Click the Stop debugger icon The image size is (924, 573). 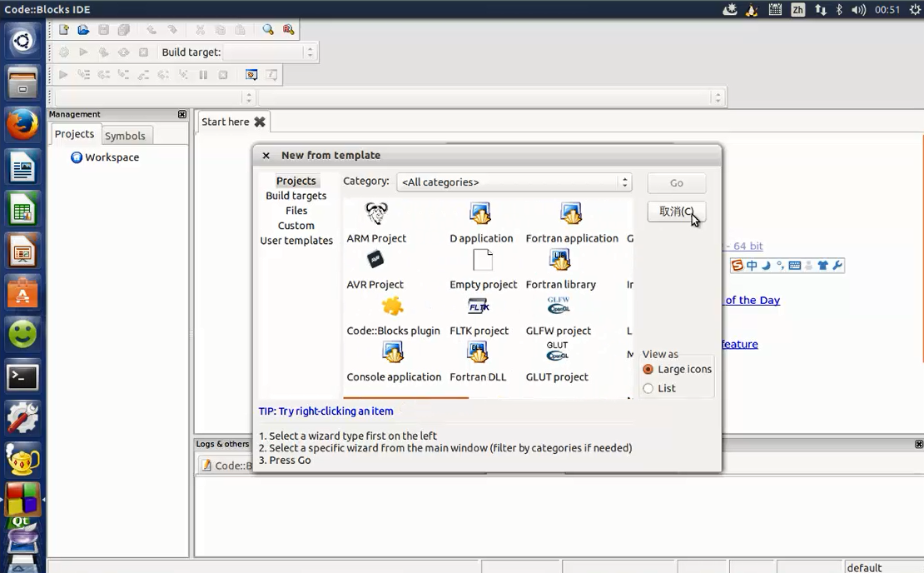(x=223, y=75)
